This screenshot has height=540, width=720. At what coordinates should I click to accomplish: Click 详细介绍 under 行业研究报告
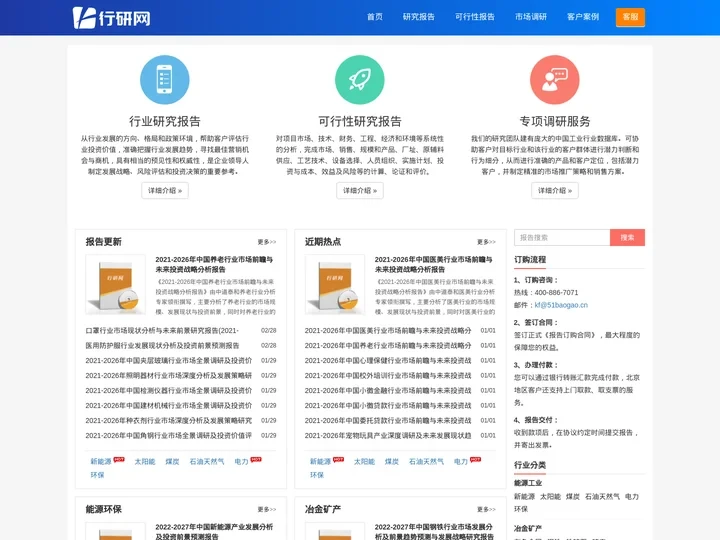click(165, 191)
